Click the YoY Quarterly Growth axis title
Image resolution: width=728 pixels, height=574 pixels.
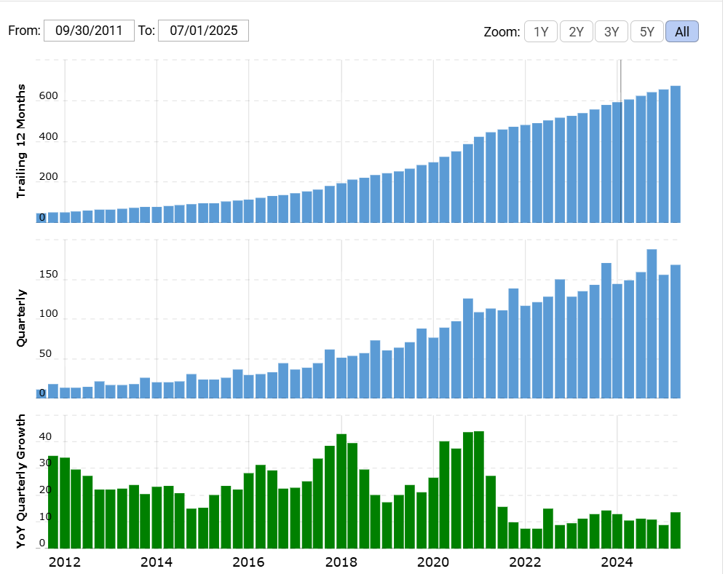click(21, 481)
